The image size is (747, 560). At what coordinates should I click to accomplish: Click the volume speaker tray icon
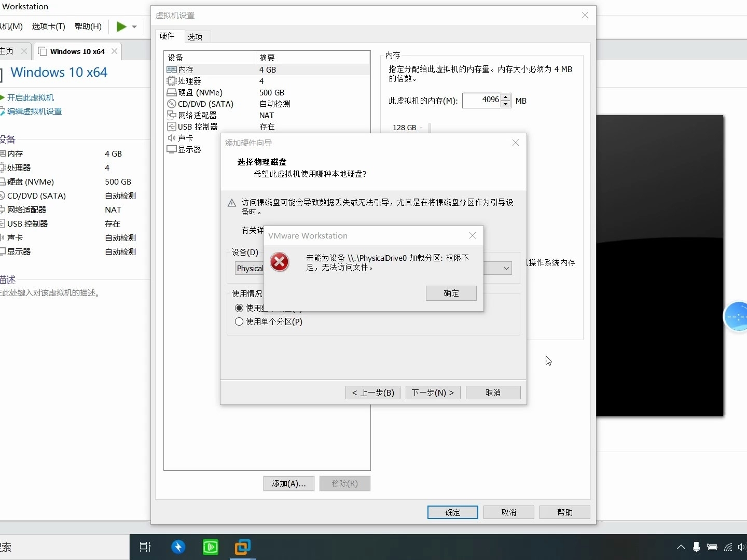742,547
